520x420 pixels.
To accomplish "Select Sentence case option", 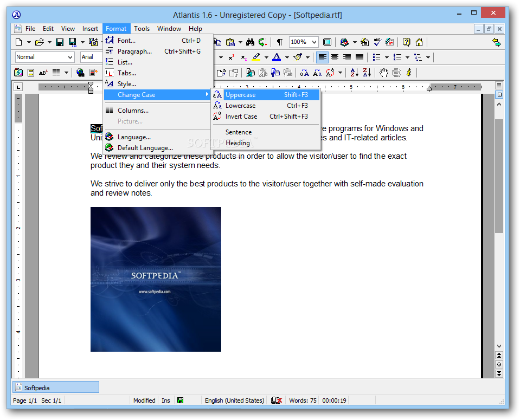I will click(x=266, y=132).
